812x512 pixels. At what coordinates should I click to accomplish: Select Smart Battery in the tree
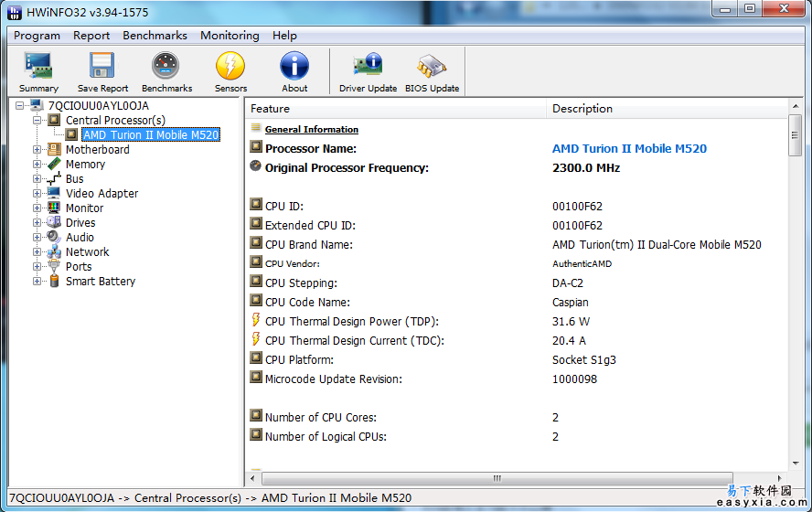point(100,282)
